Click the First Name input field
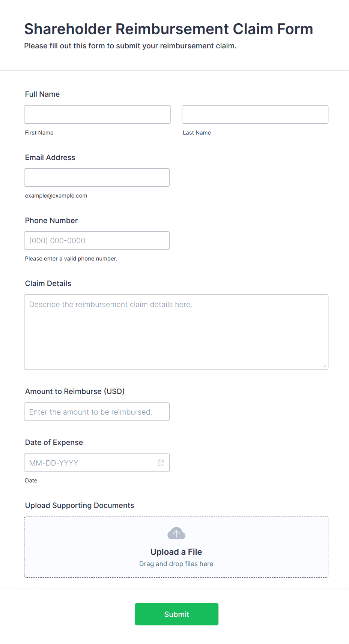349x644 pixels. tap(97, 114)
